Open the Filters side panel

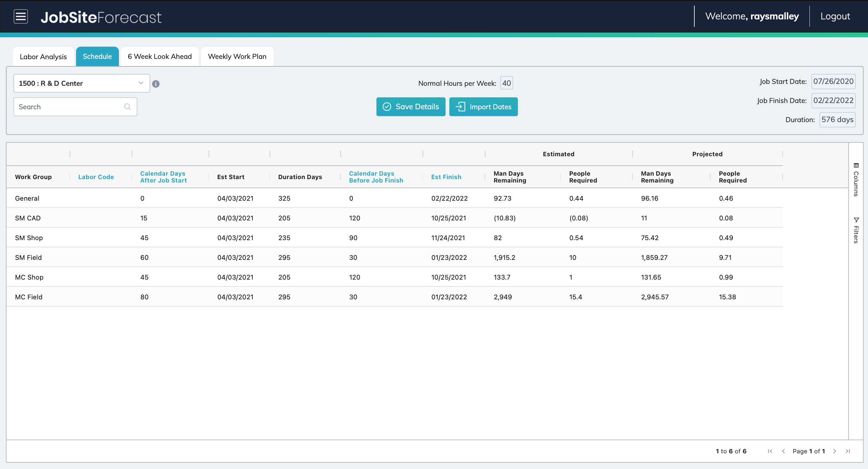tap(856, 230)
